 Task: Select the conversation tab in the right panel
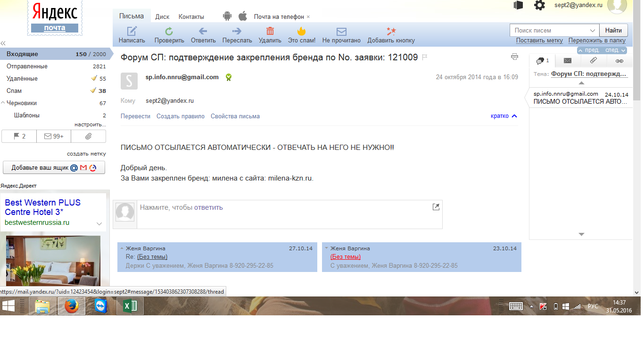click(x=543, y=60)
